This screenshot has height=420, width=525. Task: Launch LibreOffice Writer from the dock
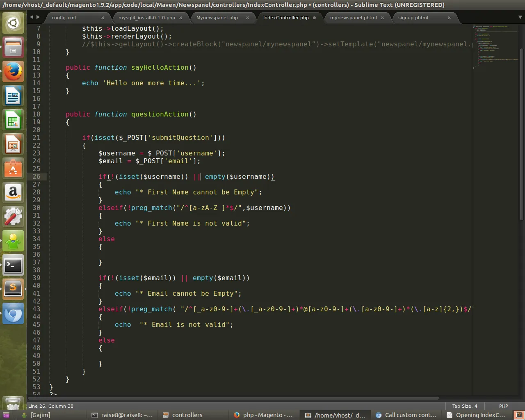13,96
